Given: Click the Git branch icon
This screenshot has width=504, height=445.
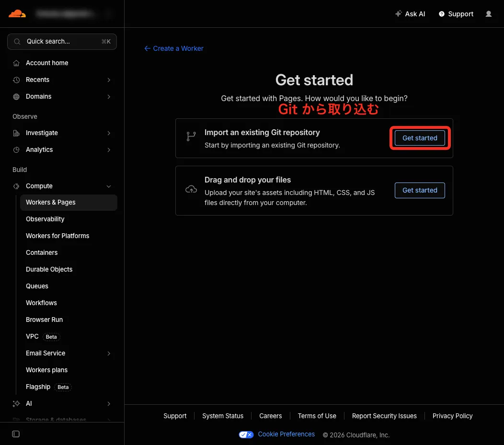Looking at the screenshot, I should click(191, 136).
